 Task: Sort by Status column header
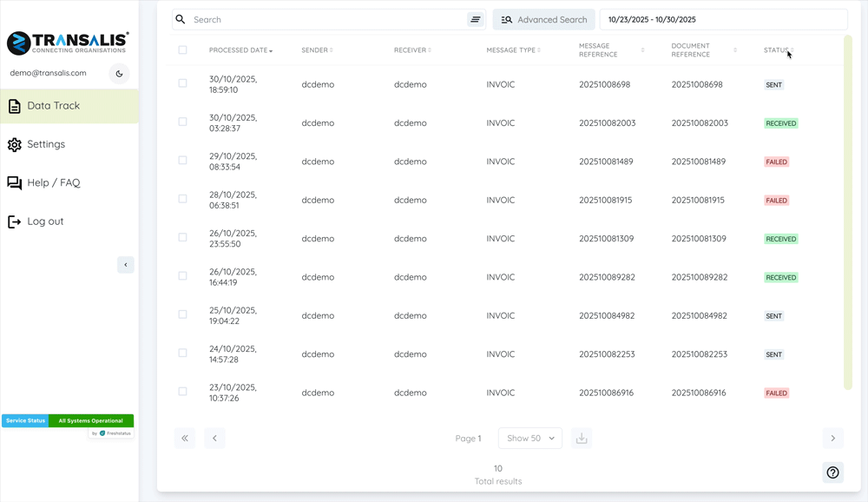point(778,50)
